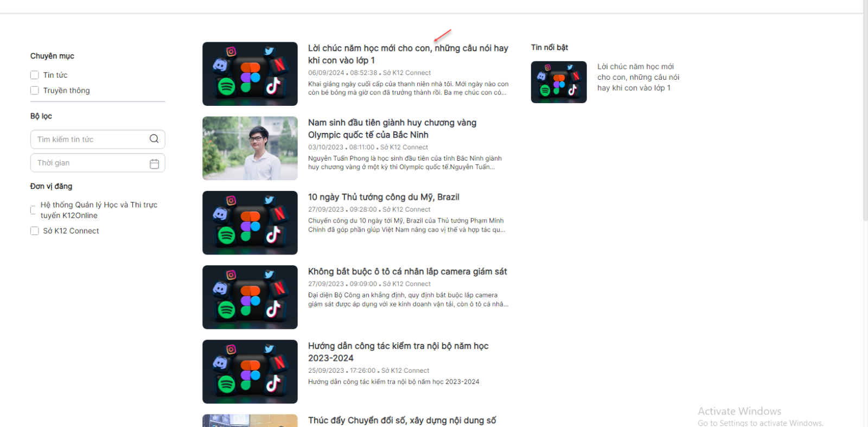Open the Thời gian date picker field

tap(90, 163)
